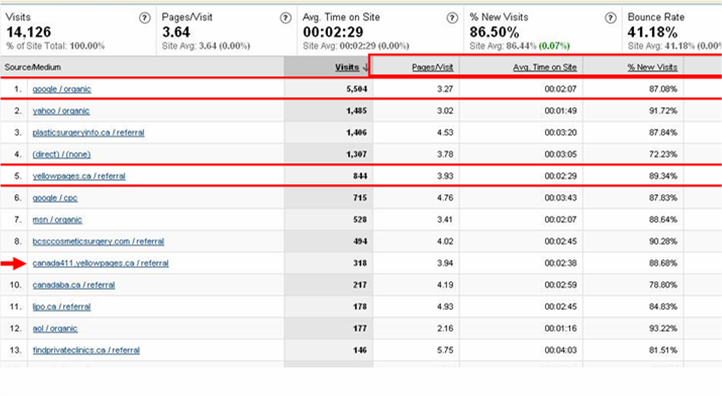Select Avg. Time on Site value 00:02:29
The width and height of the screenshot is (722, 396).
pos(333,32)
